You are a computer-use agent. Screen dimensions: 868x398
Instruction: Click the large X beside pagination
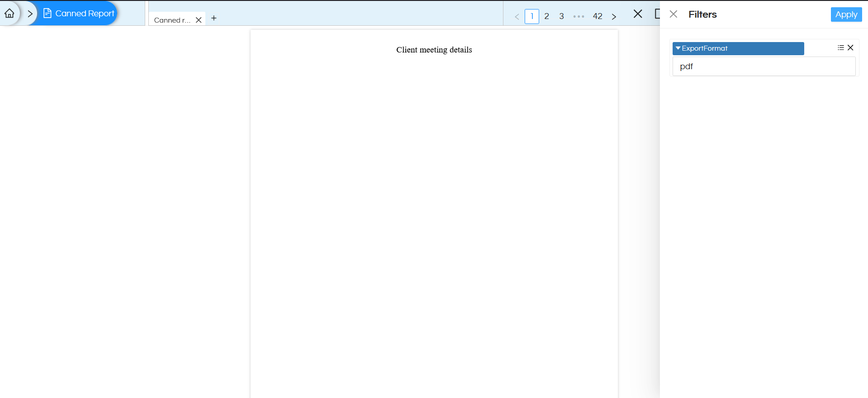tap(638, 14)
